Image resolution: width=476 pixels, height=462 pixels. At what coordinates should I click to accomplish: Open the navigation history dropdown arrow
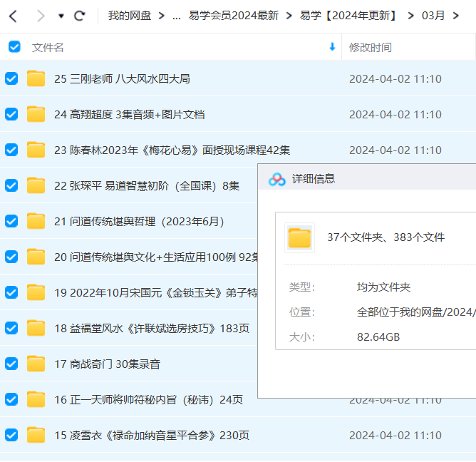pos(61,16)
